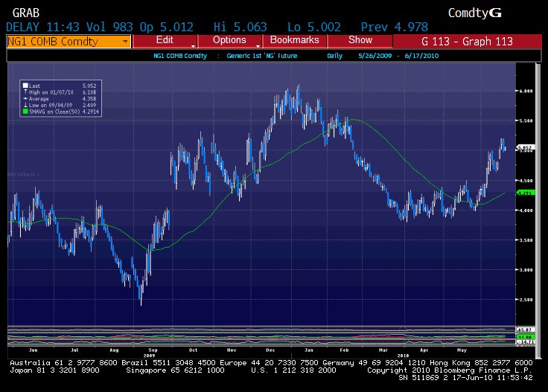Viewport: 548px width, 392px height.
Task: Click the Show button
Action: (x=360, y=40)
